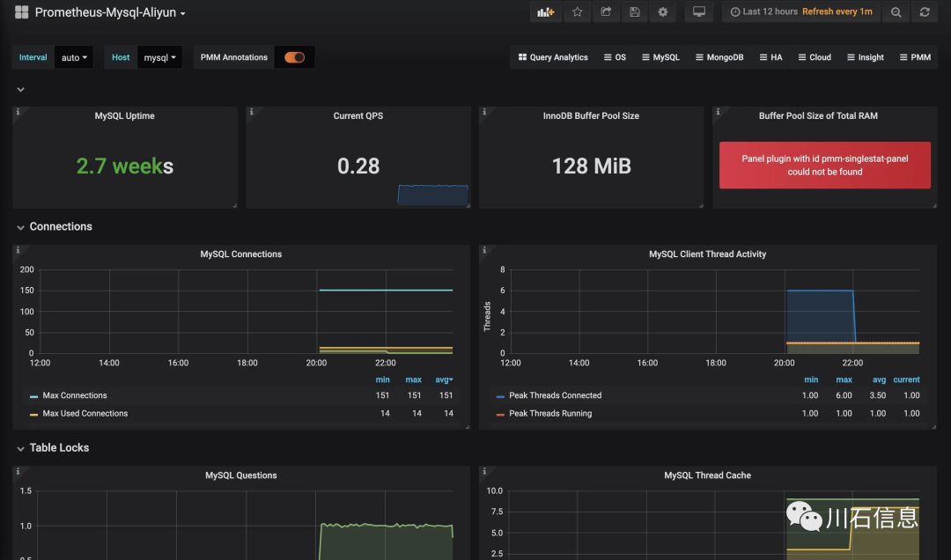Open the MySQL Connections panel title menu

click(240, 254)
